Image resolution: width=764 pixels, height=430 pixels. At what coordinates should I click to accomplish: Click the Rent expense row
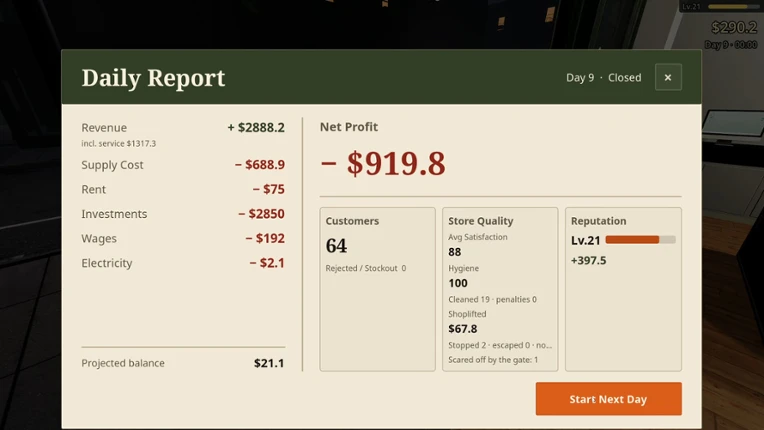183,189
